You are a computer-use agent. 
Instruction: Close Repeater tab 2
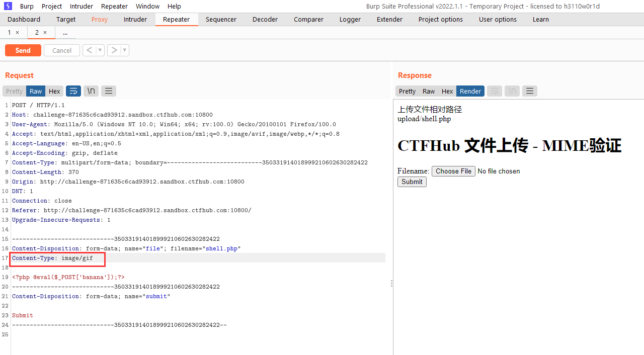(x=45, y=32)
